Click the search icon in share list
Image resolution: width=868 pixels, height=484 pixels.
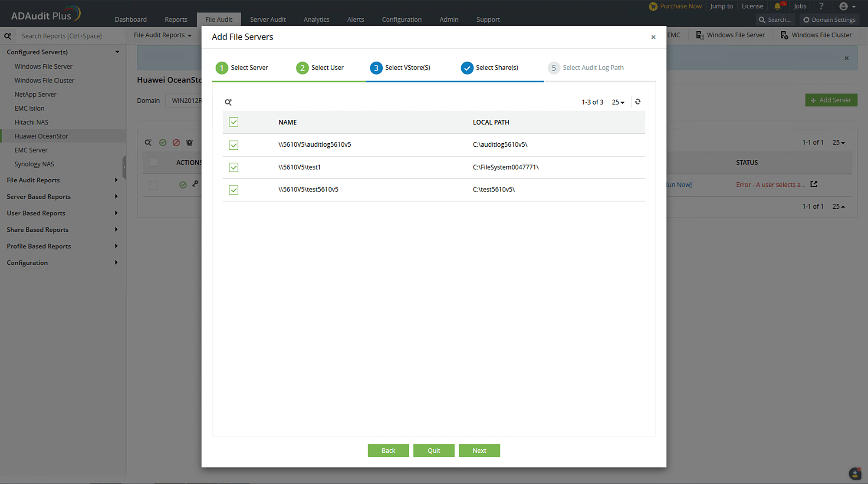coord(228,102)
